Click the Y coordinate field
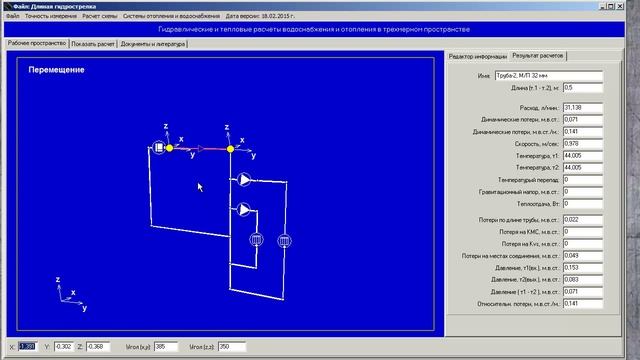Image resolution: width=640 pixels, height=360 pixels. [64, 347]
